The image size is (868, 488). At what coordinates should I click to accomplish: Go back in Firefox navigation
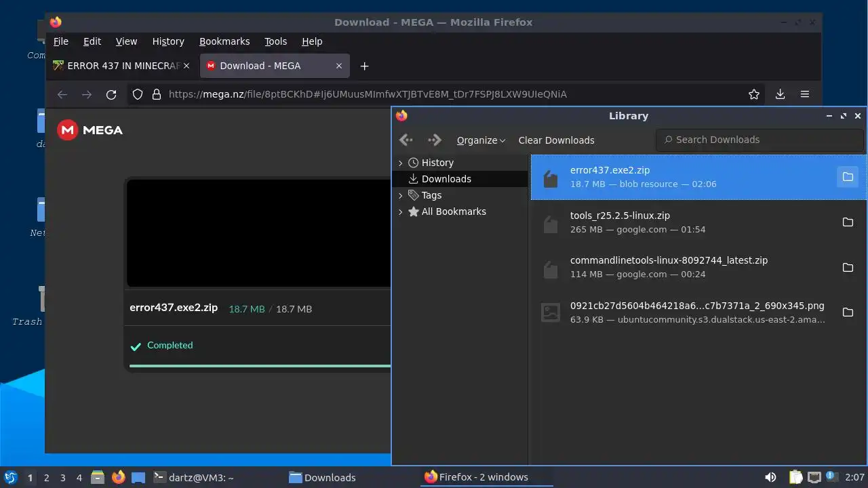(62, 94)
